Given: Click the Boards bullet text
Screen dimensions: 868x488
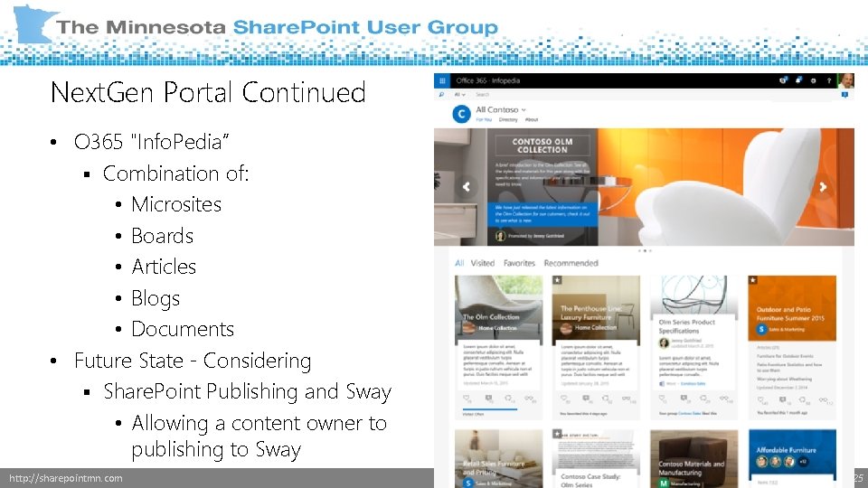Looking at the screenshot, I should [x=162, y=236].
